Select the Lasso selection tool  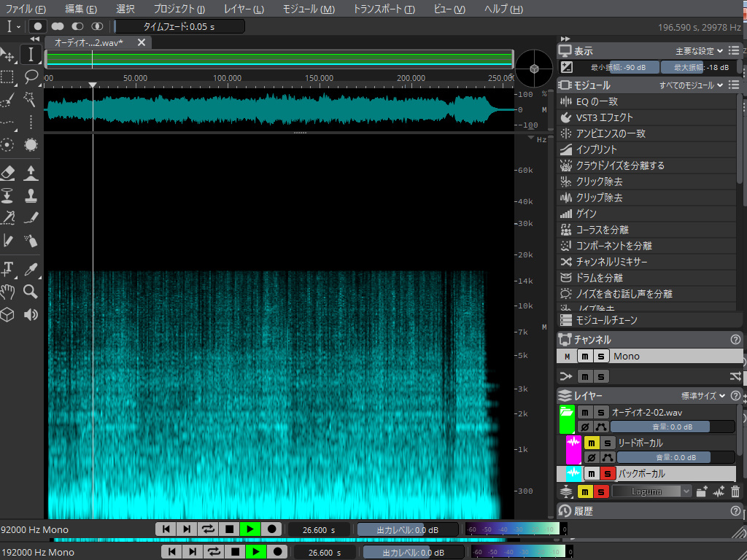pos(31,77)
